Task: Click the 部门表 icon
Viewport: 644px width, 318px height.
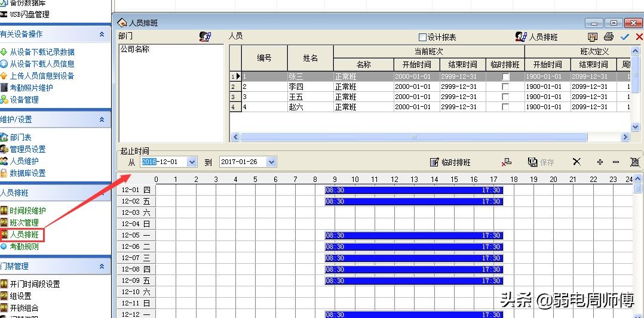Action: point(4,137)
